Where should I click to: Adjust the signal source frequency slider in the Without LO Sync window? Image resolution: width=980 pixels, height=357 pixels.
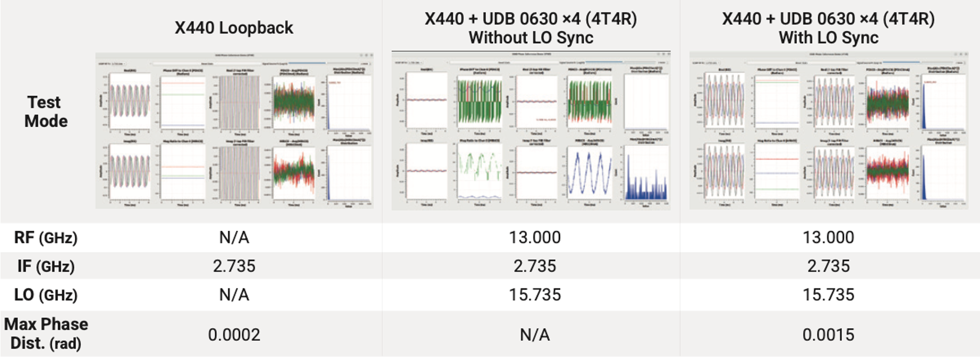coord(621,62)
